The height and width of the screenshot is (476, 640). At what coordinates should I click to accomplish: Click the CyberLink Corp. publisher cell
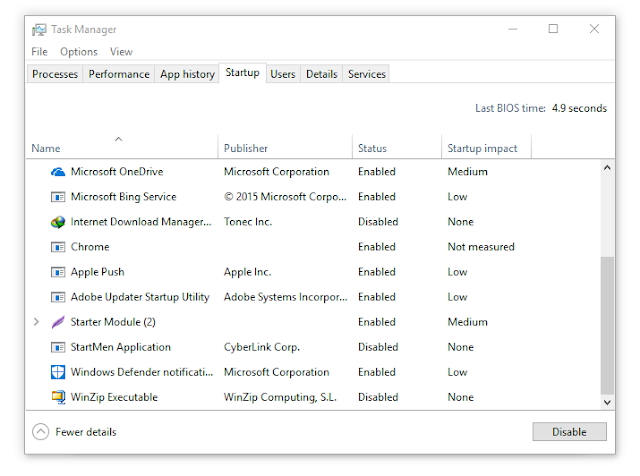point(262,347)
